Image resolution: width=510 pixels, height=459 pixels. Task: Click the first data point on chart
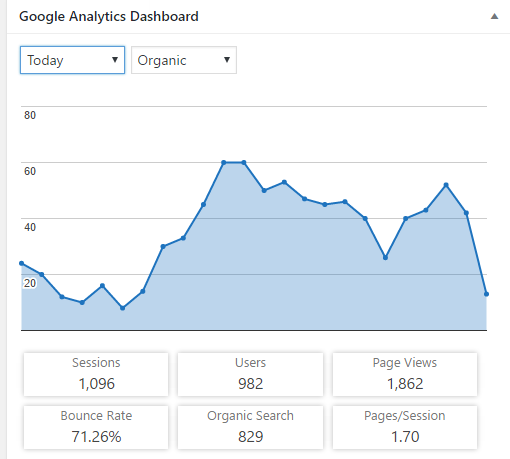tap(22, 263)
